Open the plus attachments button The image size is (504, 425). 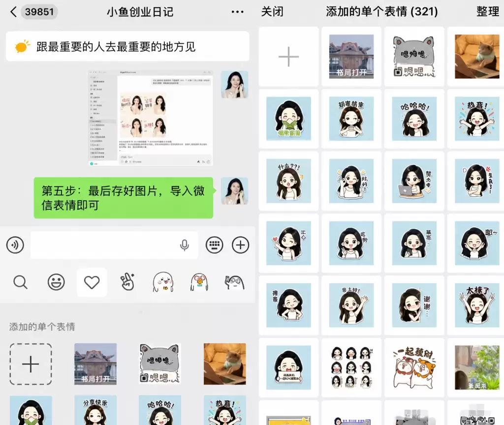click(x=240, y=245)
